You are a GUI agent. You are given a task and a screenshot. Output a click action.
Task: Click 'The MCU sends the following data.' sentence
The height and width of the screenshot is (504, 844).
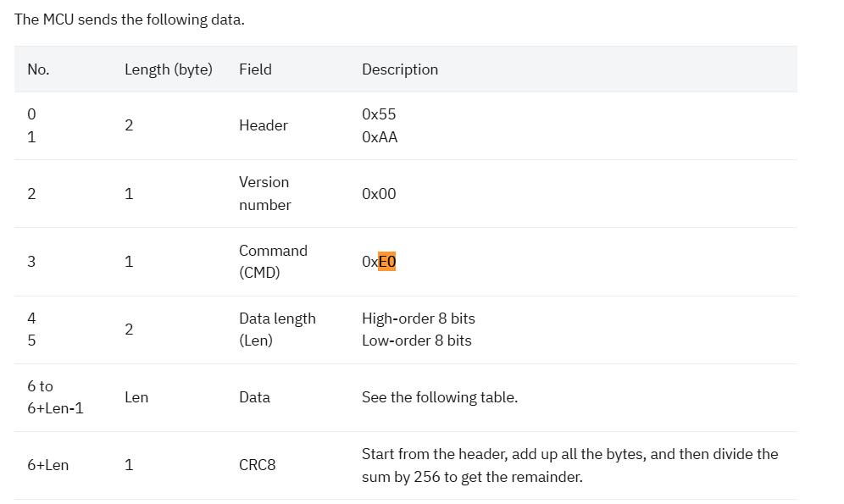[x=129, y=19]
